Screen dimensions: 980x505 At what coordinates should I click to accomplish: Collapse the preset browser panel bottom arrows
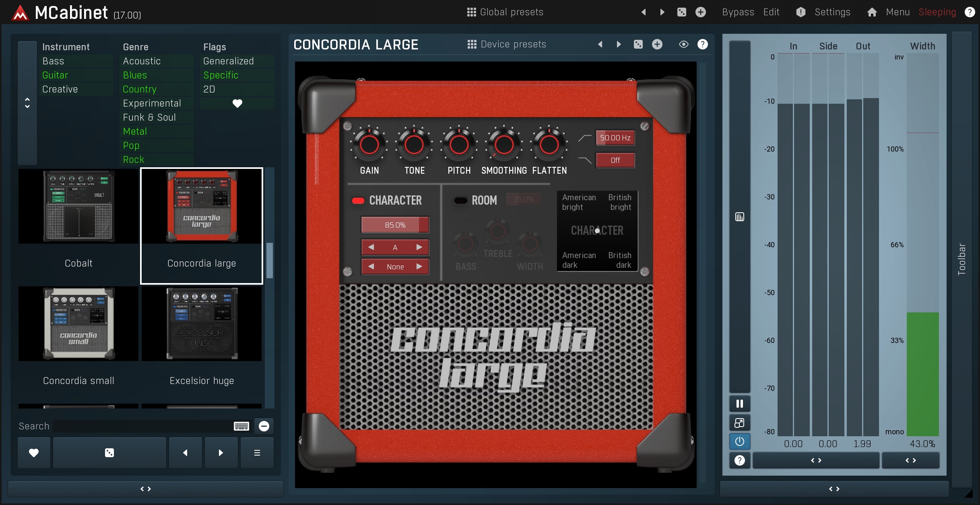146,489
